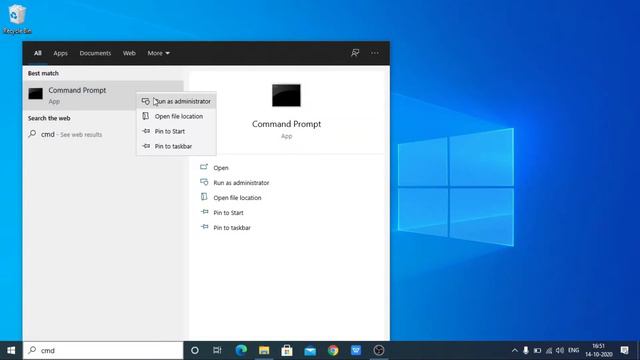640x360 pixels.
Task: Switch to the Web search tab
Action: point(129,53)
